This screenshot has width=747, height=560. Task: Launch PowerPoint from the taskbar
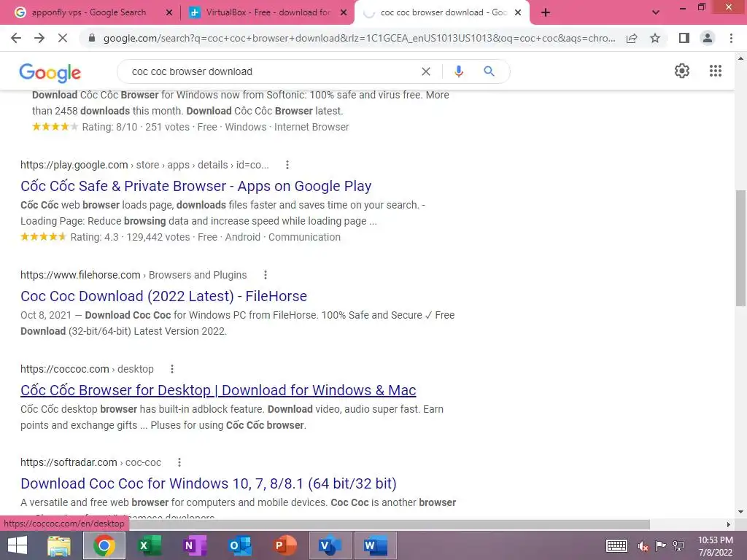(285, 545)
